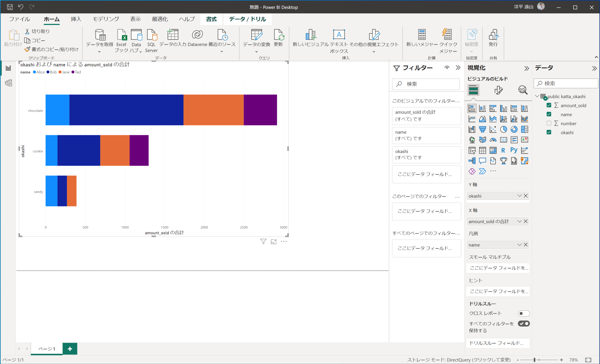Open the analytics magnifier tab
Viewport: 600px width, 364px height.
click(x=523, y=90)
